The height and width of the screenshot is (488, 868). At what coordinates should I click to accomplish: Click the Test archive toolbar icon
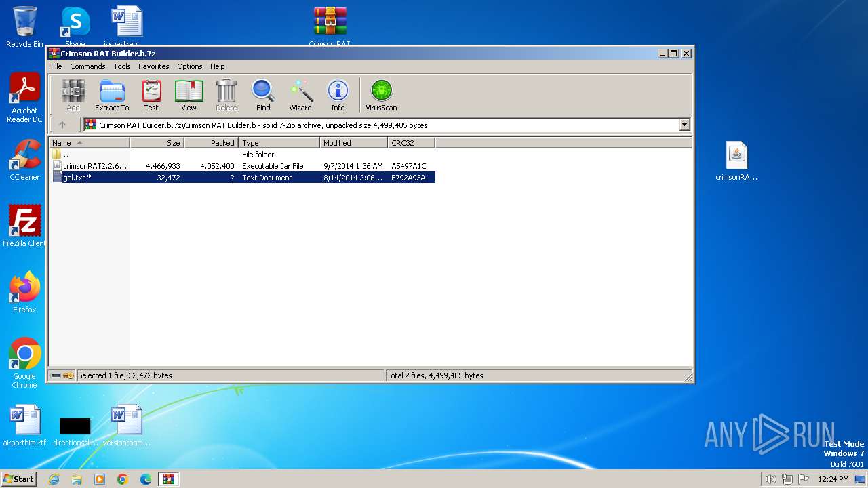click(x=151, y=96)
